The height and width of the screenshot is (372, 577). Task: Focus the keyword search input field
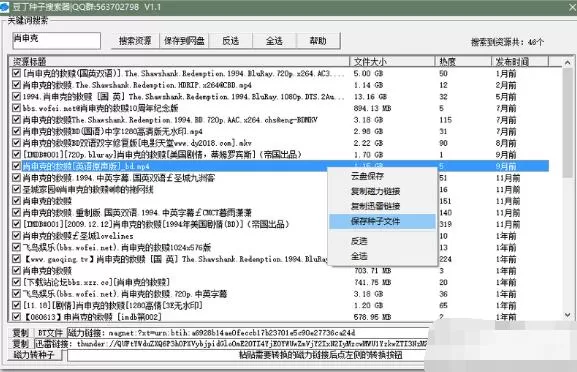coord(56,40)
